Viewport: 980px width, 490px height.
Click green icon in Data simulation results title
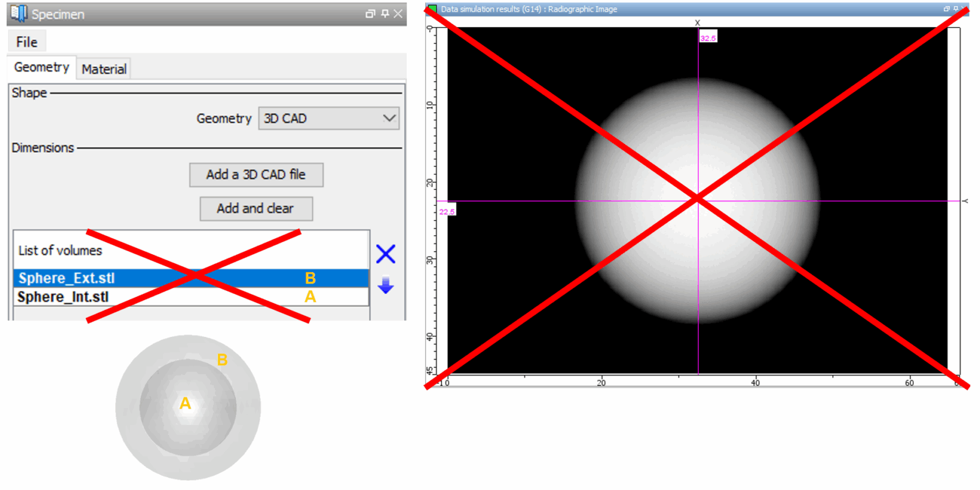coord(432,9)
